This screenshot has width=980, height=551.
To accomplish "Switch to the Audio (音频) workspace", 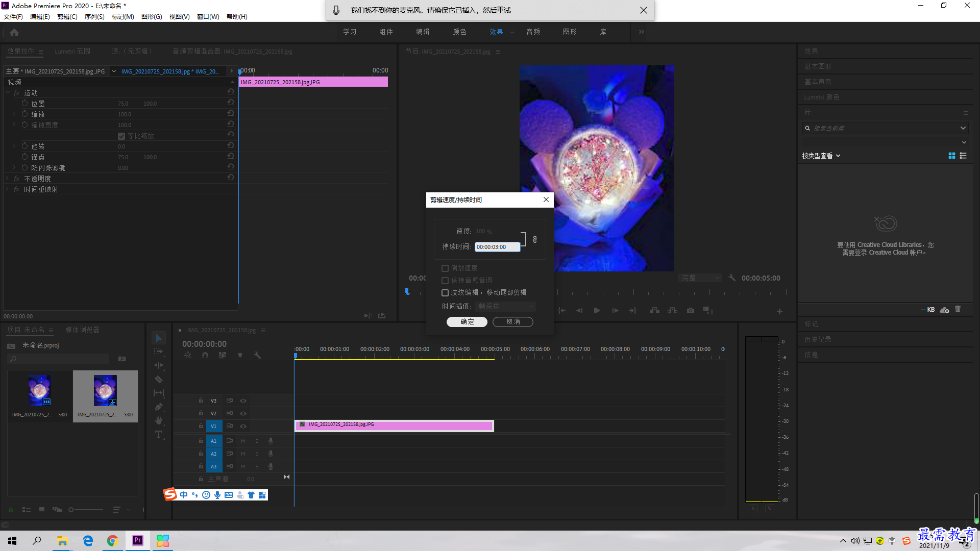I will 533,32.
